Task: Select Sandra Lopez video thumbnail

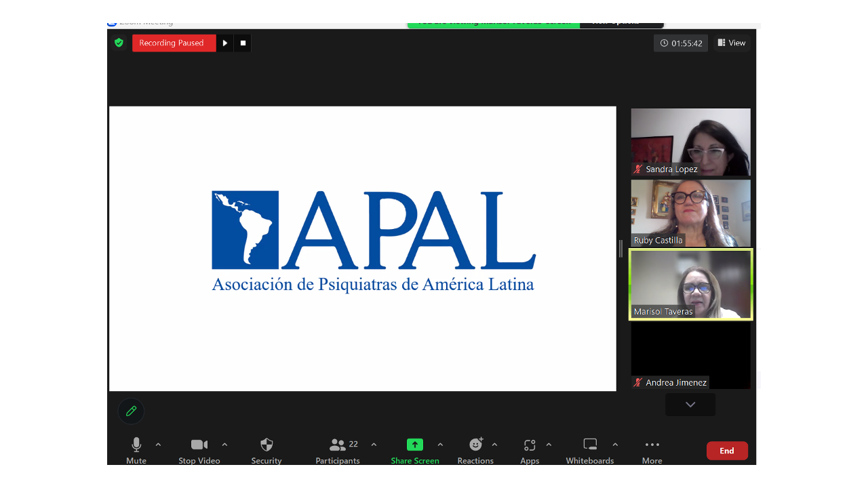Action: click(x=690, y=142)
